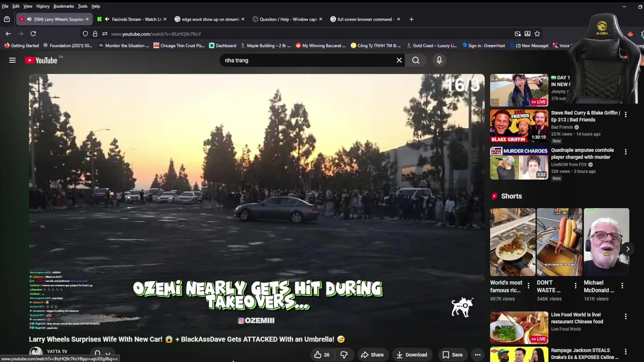Open the View menu
Screen dimensions: 644x362
tap(28, 6)
